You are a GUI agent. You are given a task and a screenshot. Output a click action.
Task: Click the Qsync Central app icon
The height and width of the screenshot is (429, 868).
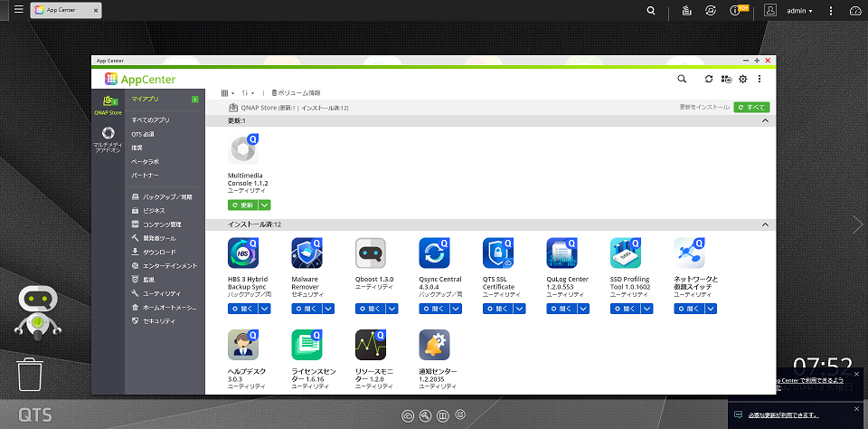[435, 253]
